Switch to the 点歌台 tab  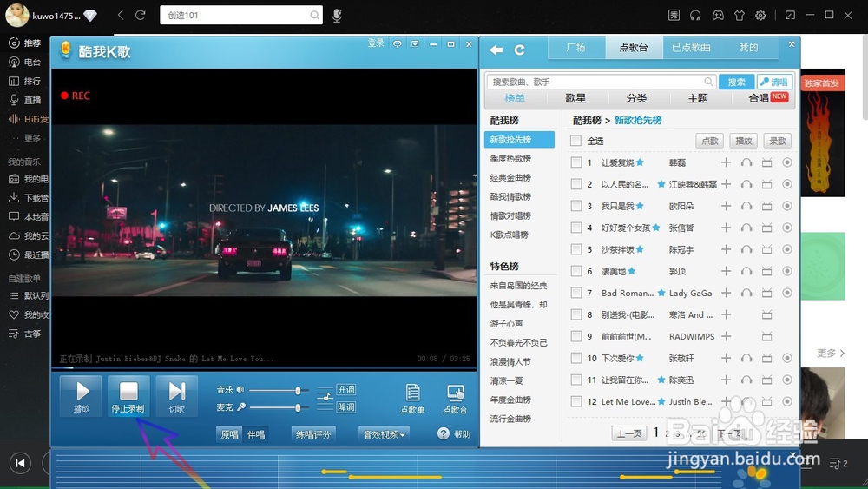coord(634,48)
